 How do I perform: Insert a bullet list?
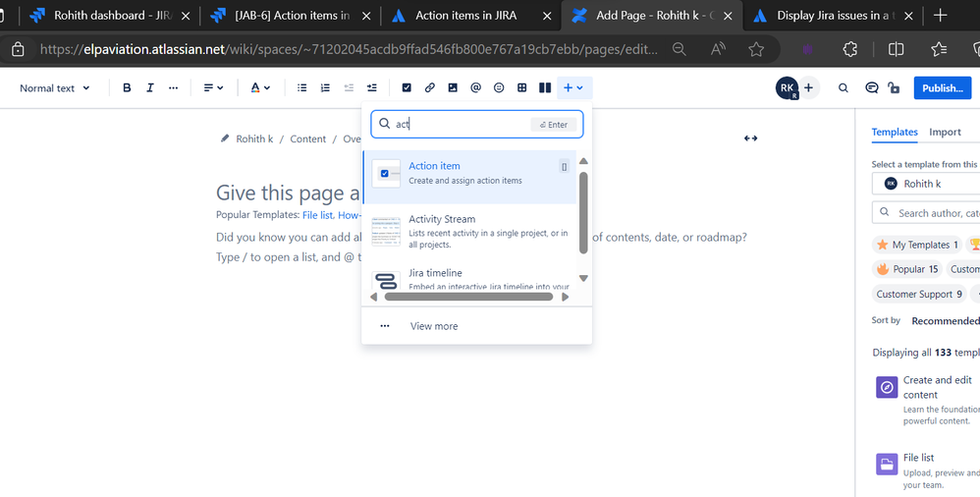[301, 88]
